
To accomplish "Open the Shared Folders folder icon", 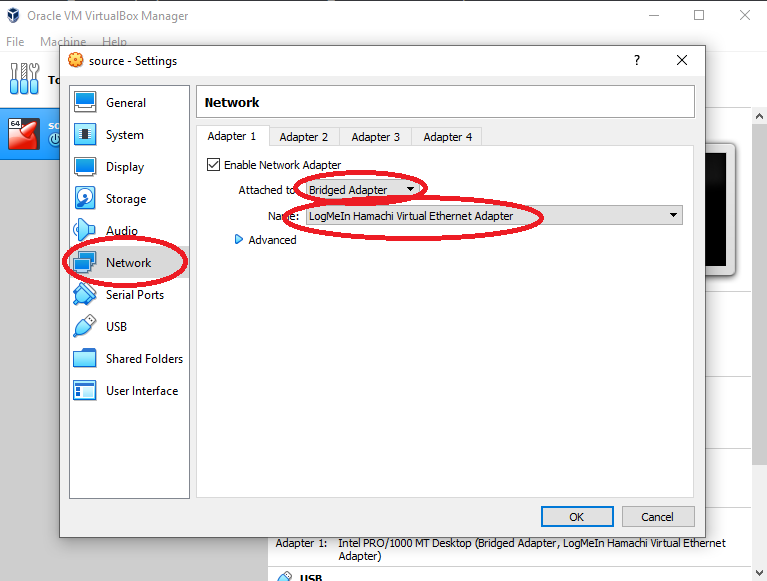I will pyautogui.click(x=85, y=358).
